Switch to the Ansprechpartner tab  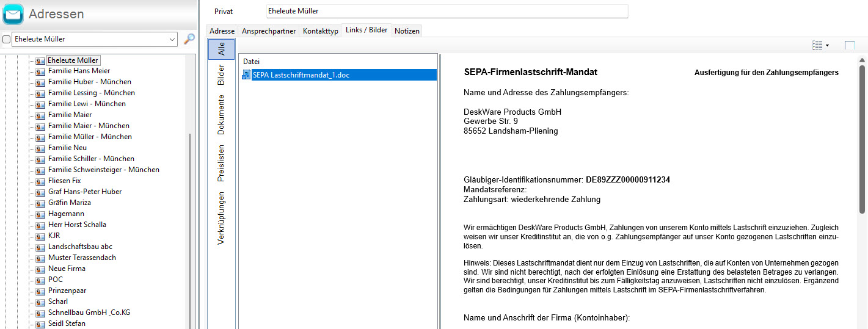point(268,31)
